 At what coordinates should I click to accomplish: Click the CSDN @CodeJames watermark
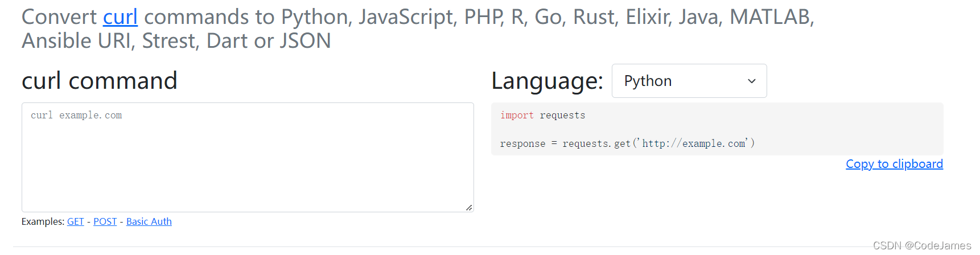921,245
